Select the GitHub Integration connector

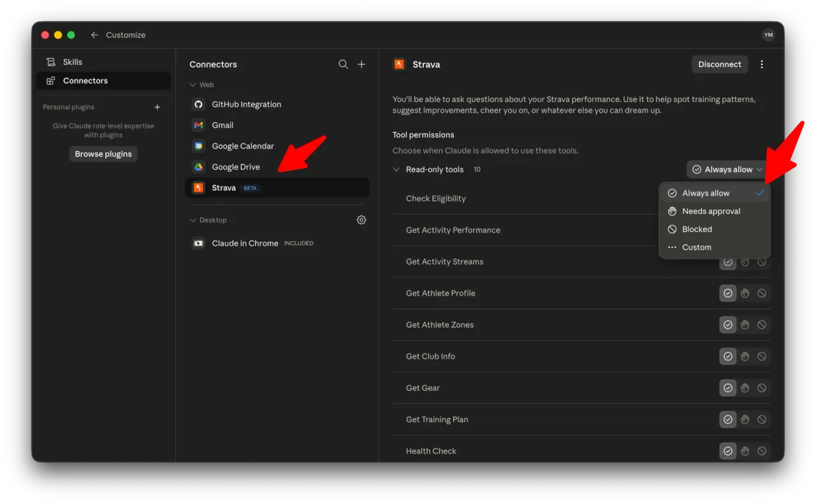coord(277,104)
